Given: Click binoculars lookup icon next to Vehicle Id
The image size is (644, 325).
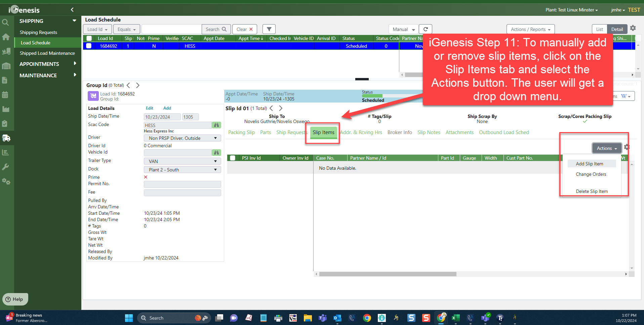Looking at the screenshot, I should click(216, 153).
